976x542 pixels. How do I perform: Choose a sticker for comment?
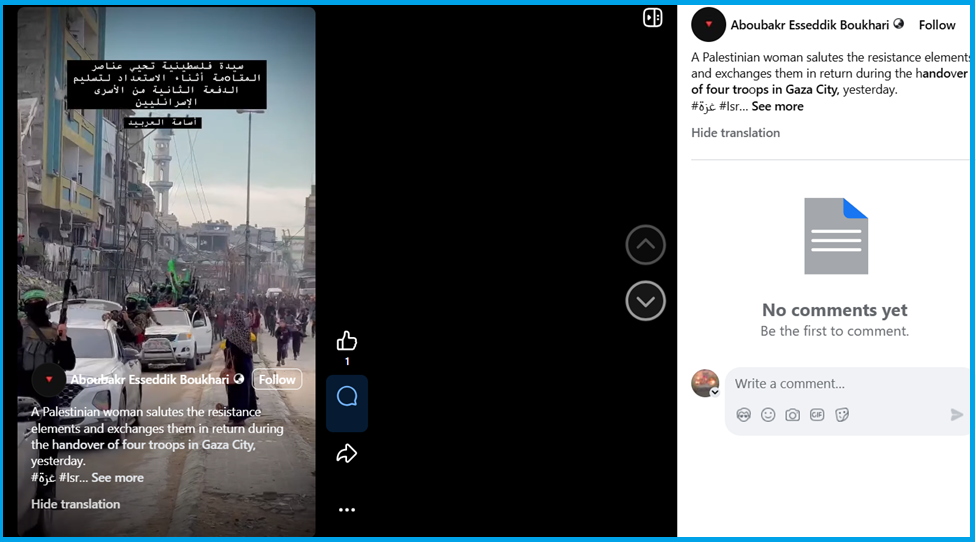pos(842,414)
